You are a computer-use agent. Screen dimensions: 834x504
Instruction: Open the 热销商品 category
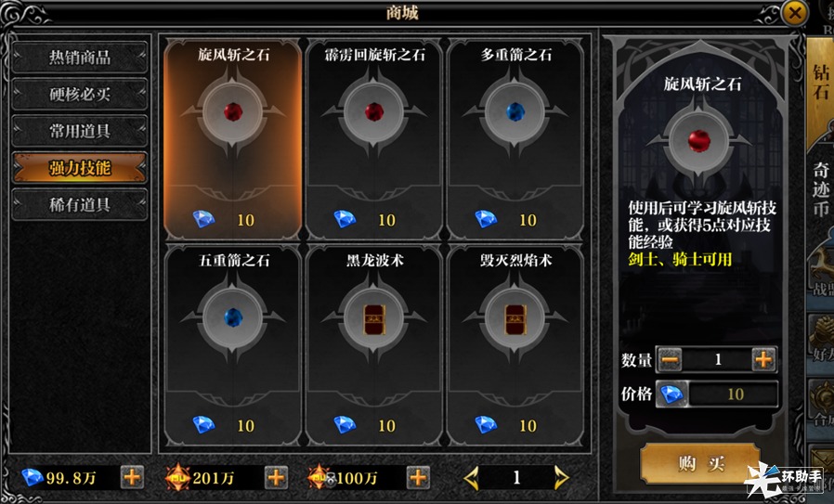(80, 57)
